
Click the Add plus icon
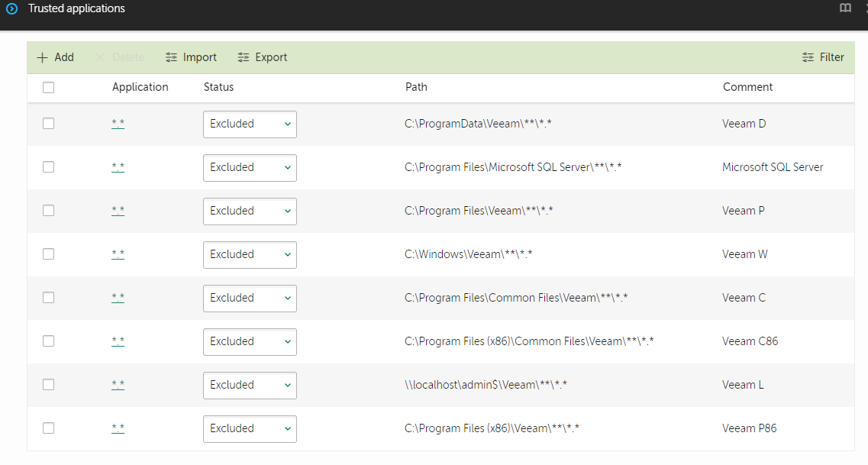(42, 57)
